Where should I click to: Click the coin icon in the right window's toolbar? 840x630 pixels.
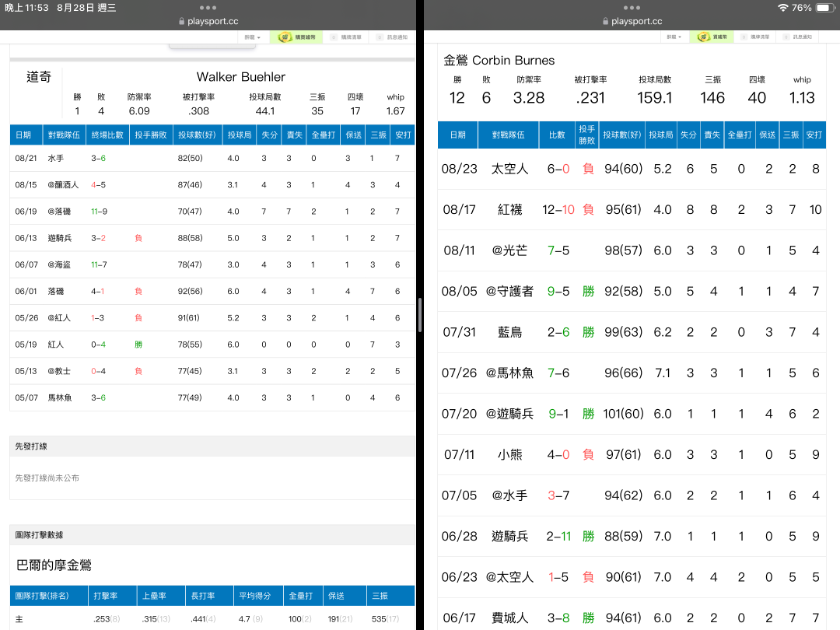[703, 37]
